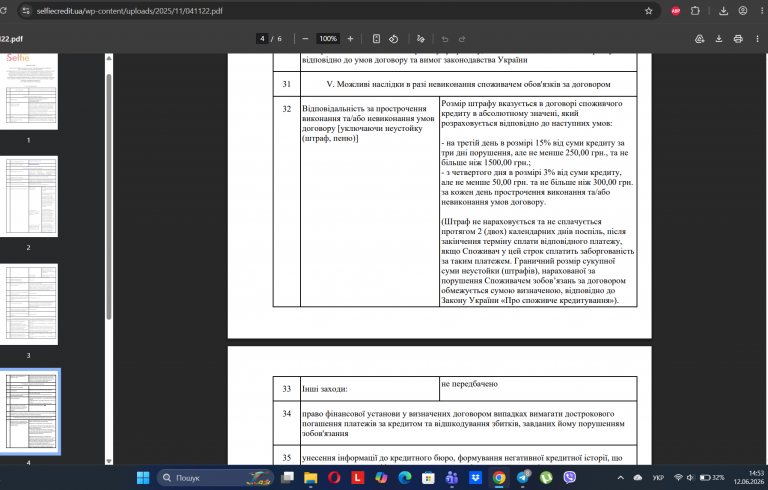Show hidden system tray icons
Viewport: 768px width, 490px height.
(621, 477)
